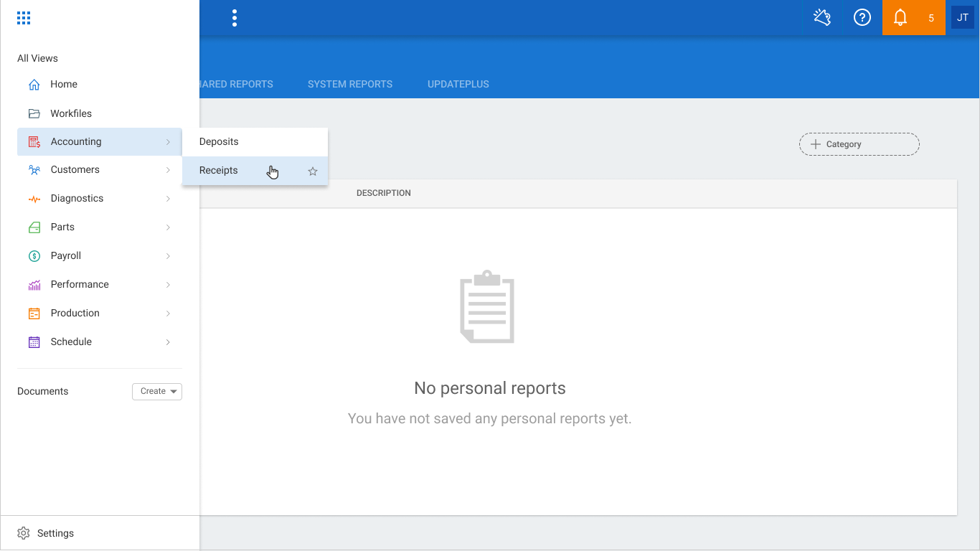The image size is (980, 551).
Task: Open the Schedule menu item
Action: 100,342
